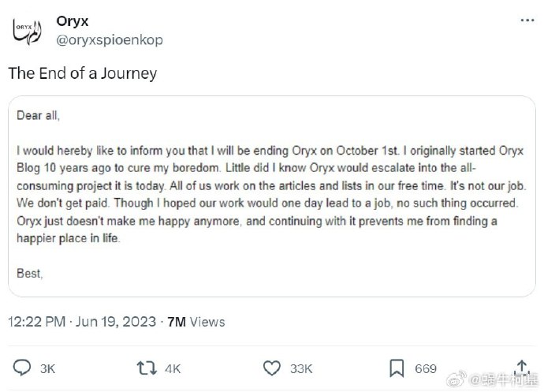544x392 pixels.
Task: Click 'The End of a Journey' text
Action: click(x=83, y=73)
